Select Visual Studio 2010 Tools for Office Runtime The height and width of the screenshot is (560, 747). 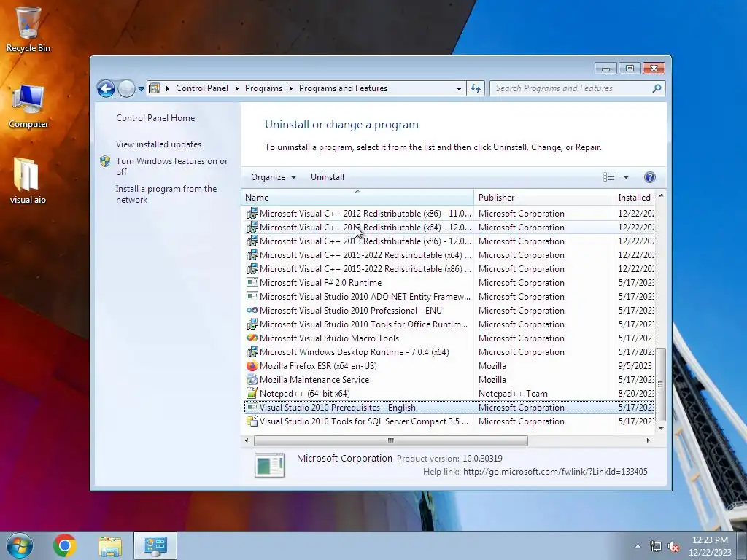point(449,324)
